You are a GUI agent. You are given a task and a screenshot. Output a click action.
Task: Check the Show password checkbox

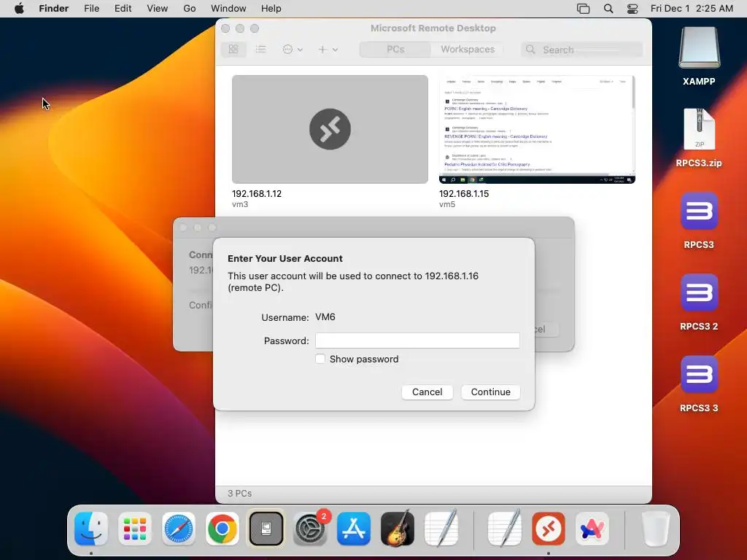click(320, 359)
